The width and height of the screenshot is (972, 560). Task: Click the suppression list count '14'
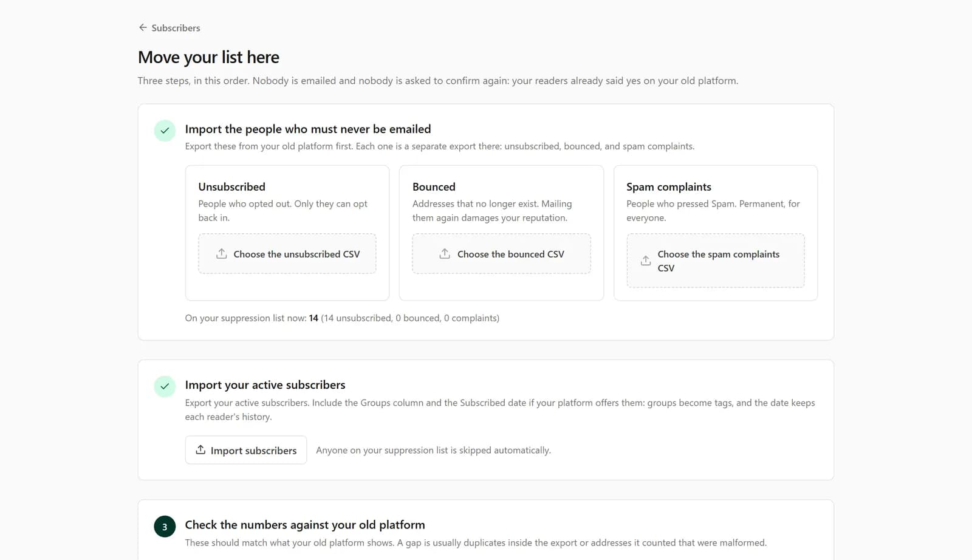pos(313,318)
